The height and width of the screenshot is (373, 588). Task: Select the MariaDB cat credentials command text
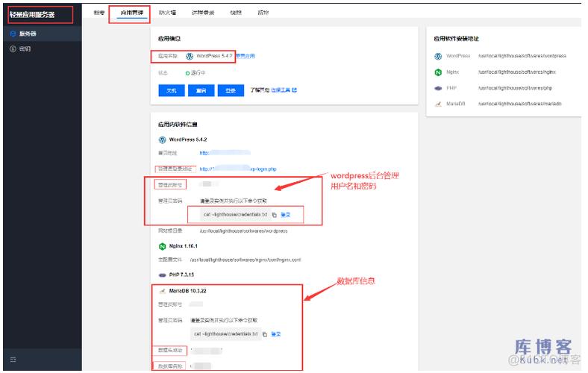(226, 333)
